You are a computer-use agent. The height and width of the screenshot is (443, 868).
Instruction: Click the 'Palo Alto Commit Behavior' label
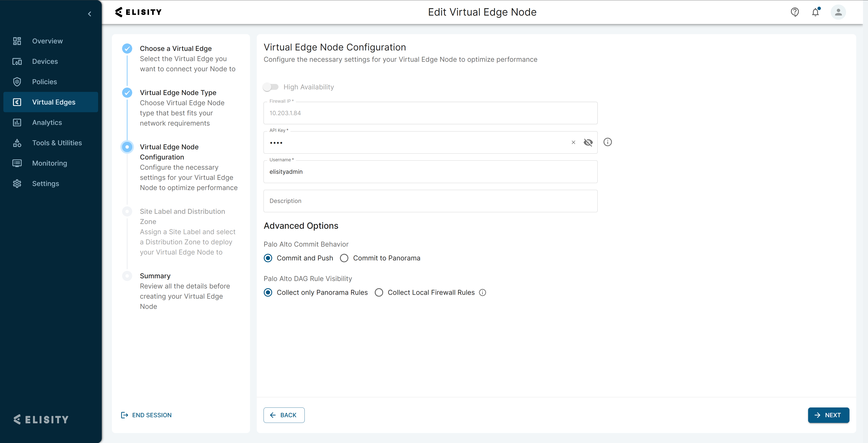click(306, 244)
